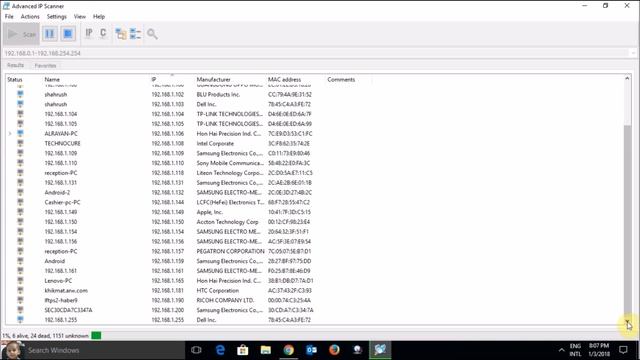Click the scrollbar down arrow
Viewport: 640px width, 360px height.
[627, 322]
